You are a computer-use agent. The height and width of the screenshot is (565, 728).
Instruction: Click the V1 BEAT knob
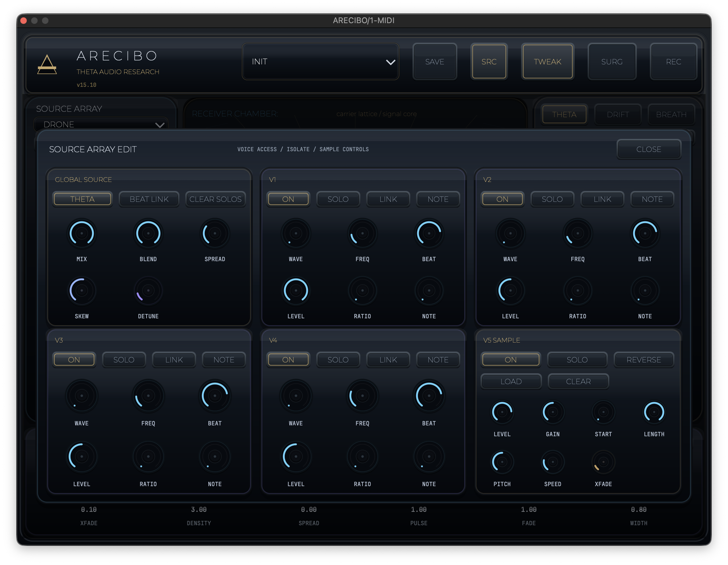(x=429, y=233)
